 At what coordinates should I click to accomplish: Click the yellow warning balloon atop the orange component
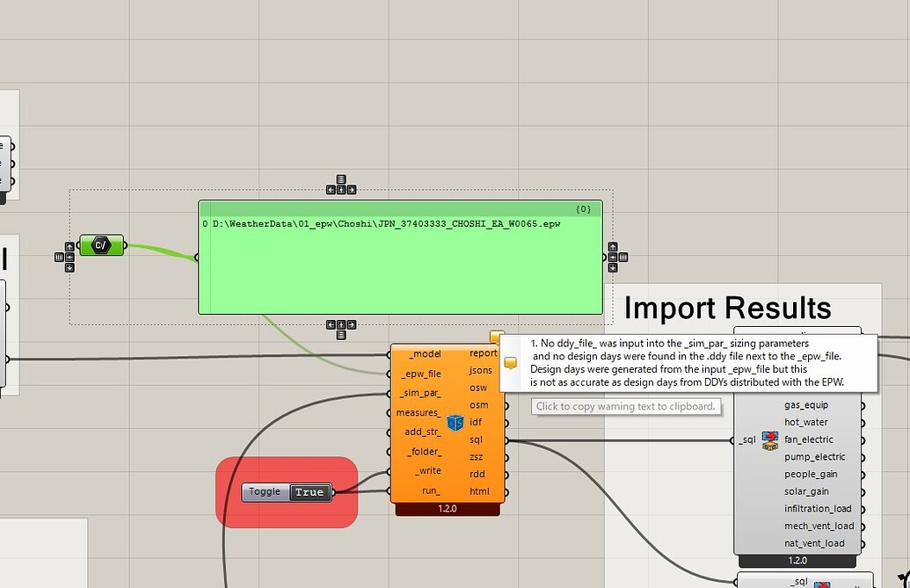[498, 337]
